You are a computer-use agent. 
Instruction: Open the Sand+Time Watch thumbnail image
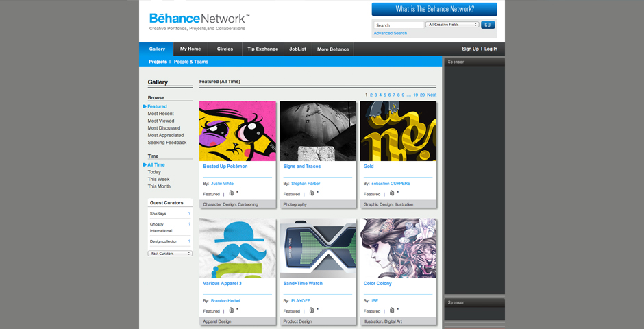click(317, 248)
